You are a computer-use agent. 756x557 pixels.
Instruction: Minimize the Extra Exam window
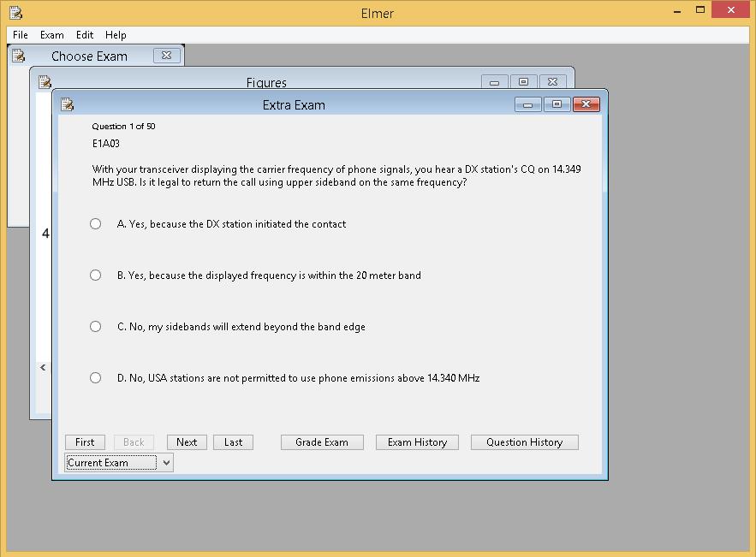527,104
